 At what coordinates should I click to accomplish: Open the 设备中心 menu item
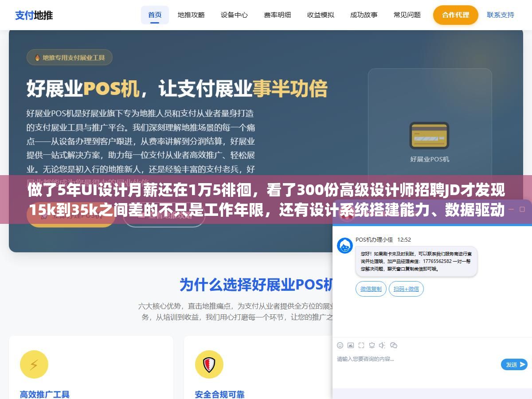pos(234,15)
